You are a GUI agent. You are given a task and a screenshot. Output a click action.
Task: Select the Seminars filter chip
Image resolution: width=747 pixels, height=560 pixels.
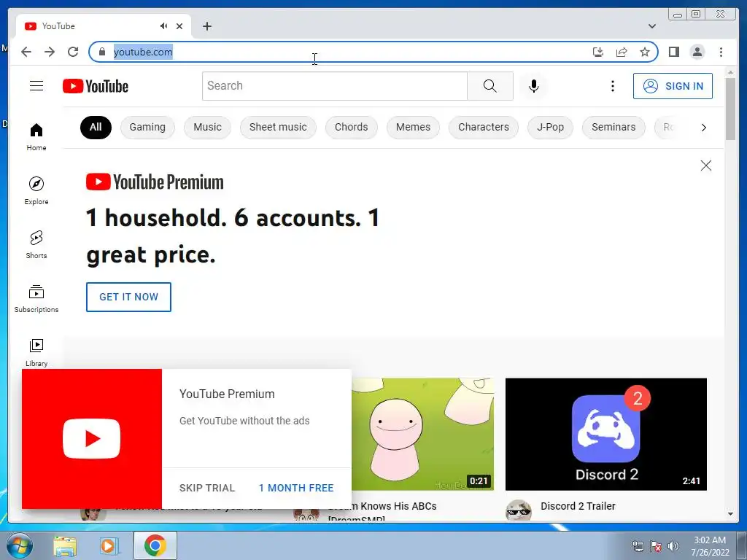[614, 127]
